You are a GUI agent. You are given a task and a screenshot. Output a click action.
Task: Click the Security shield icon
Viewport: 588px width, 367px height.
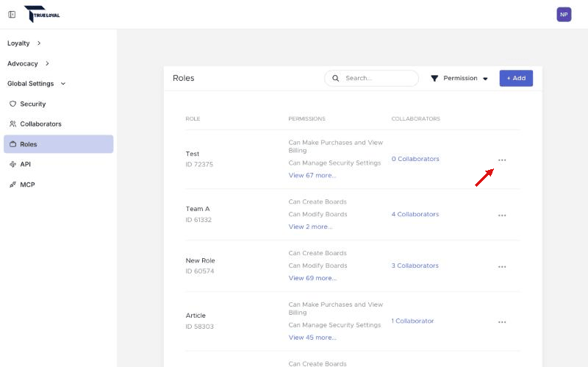pos(12,104)
